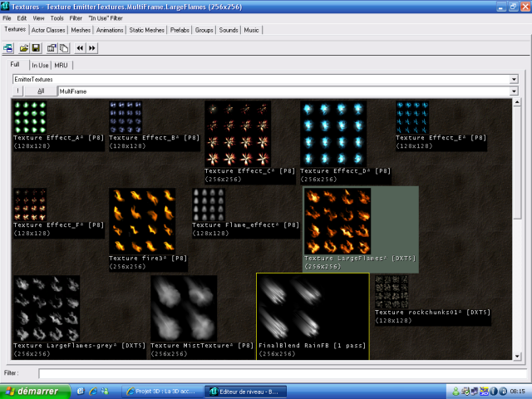Open the "In Use" Filter menu
This screenshot has height=399, width=532.
(106, 18)
